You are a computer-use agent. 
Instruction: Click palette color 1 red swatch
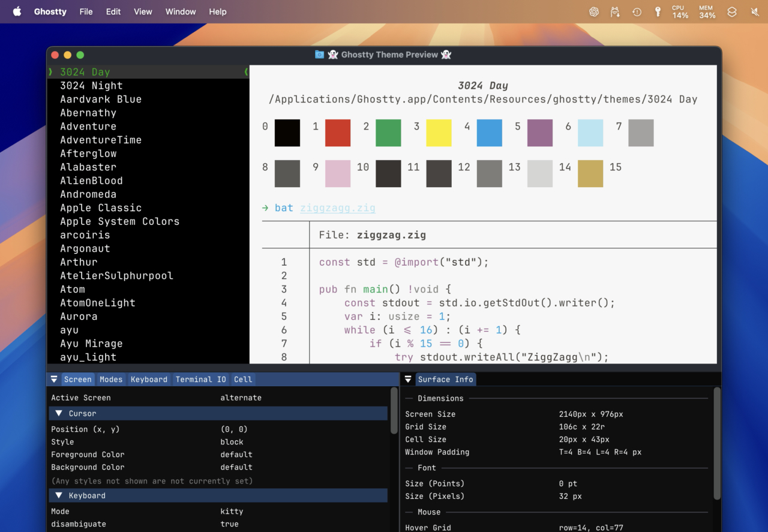click(338, 133)
